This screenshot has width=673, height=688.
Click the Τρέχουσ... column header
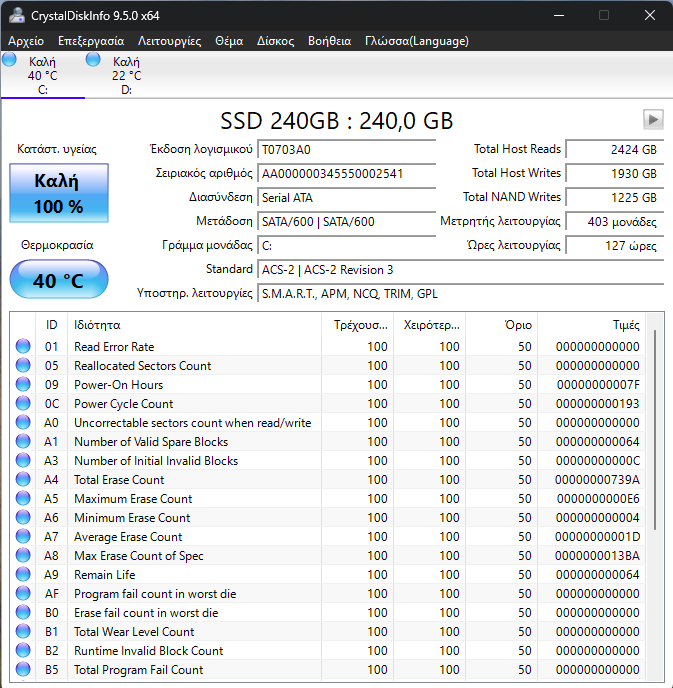point(358,325)
